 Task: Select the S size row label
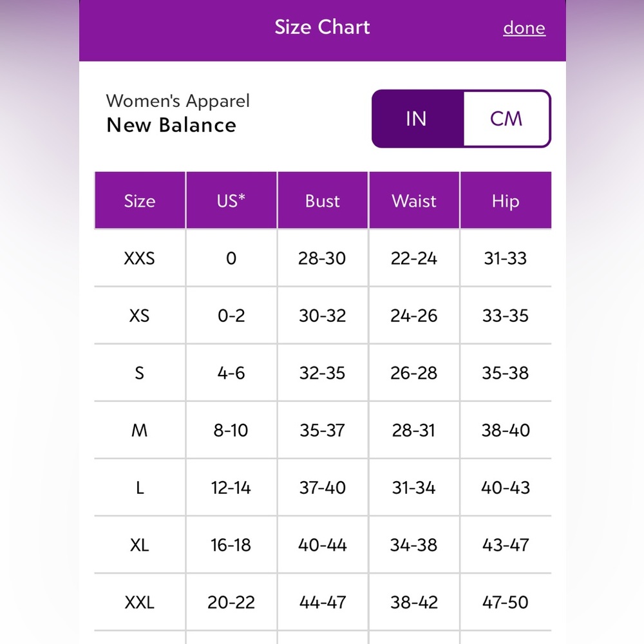tap(140, 373)
